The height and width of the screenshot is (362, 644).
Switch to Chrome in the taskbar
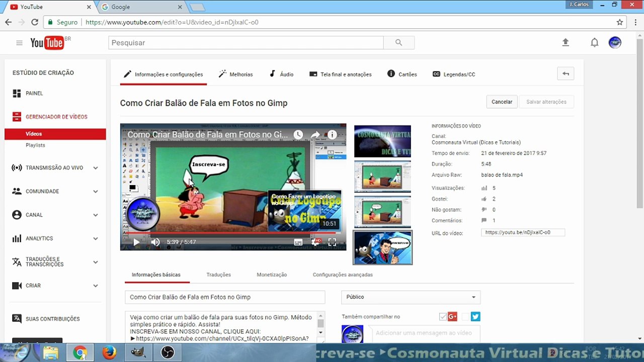click(x=79, y=353)
